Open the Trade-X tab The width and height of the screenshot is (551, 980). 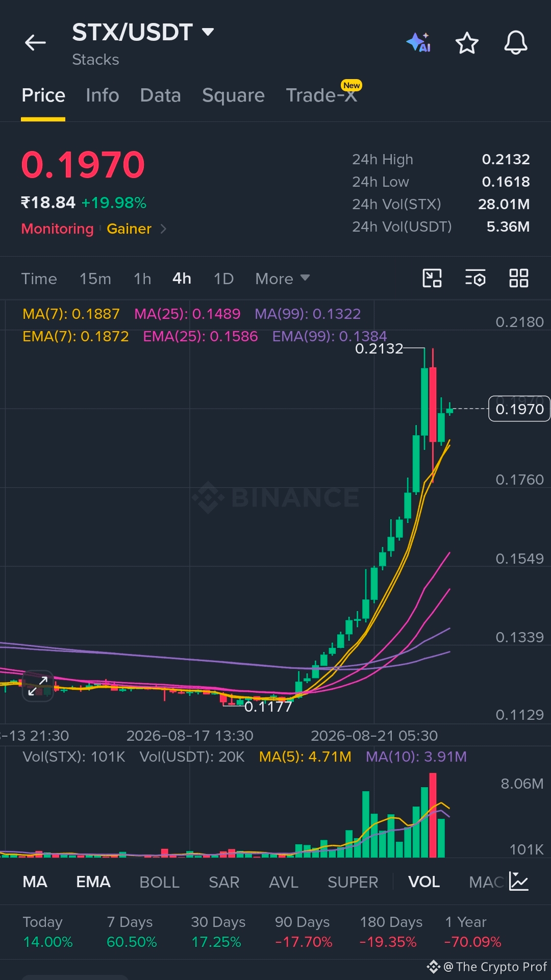pyautogui.click(x=321, y=95)
